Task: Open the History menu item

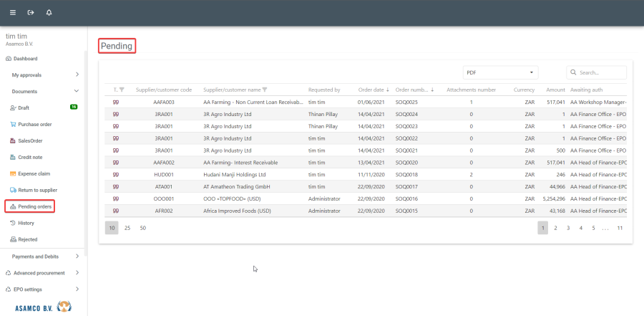Action: click(x=26, y=223)
